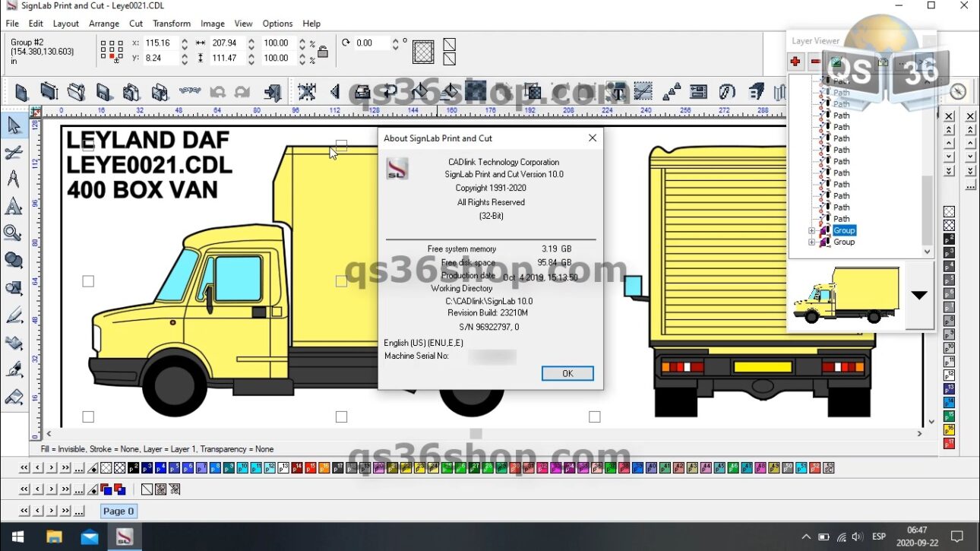Open the layer thumbnail dropdown arrow
This screenshot has height=551, width=980.
tap(919, 295)
